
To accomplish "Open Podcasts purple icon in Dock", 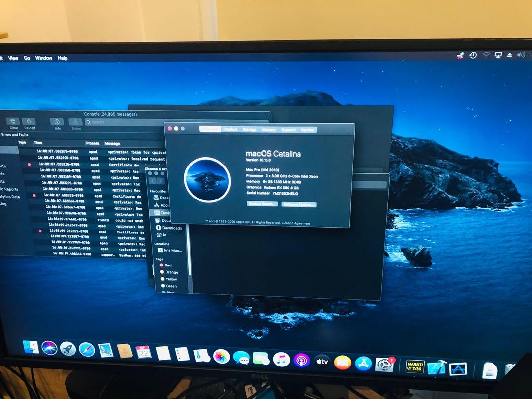I will click(x=301, y=360).
